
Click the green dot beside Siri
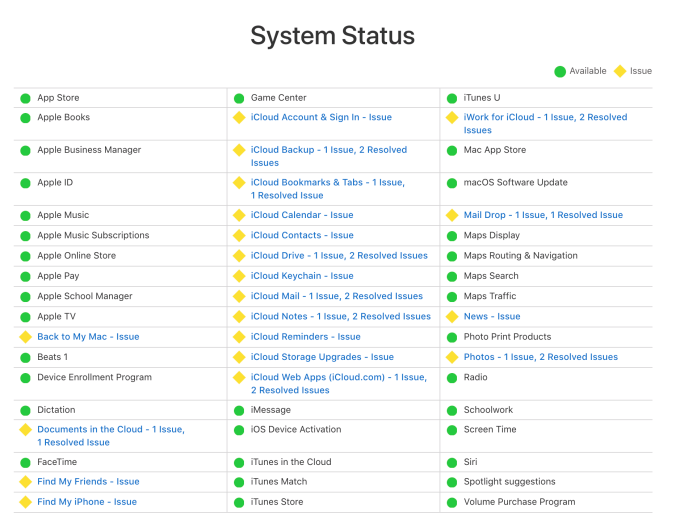coord(452,462)
